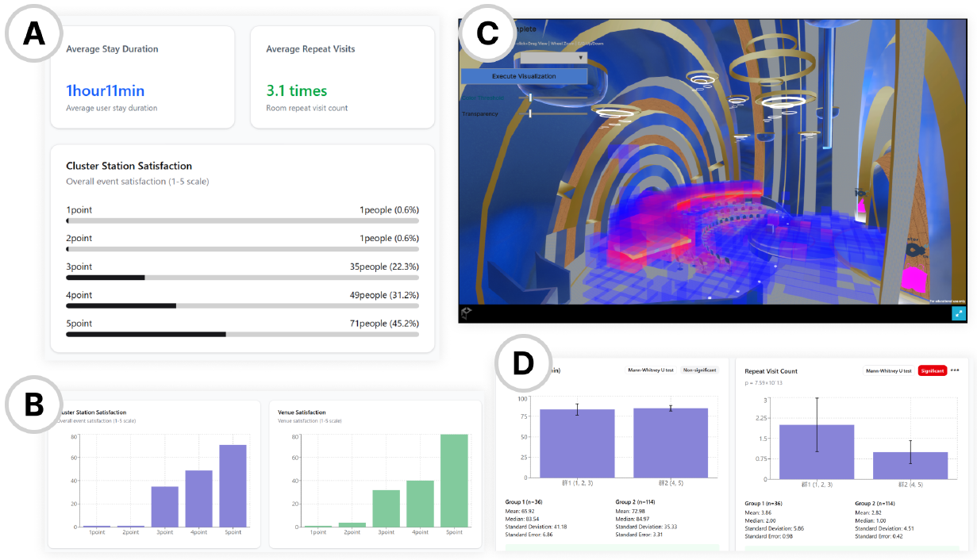Click the Non-significant badge
977x560 pixels.
(699, 370)
